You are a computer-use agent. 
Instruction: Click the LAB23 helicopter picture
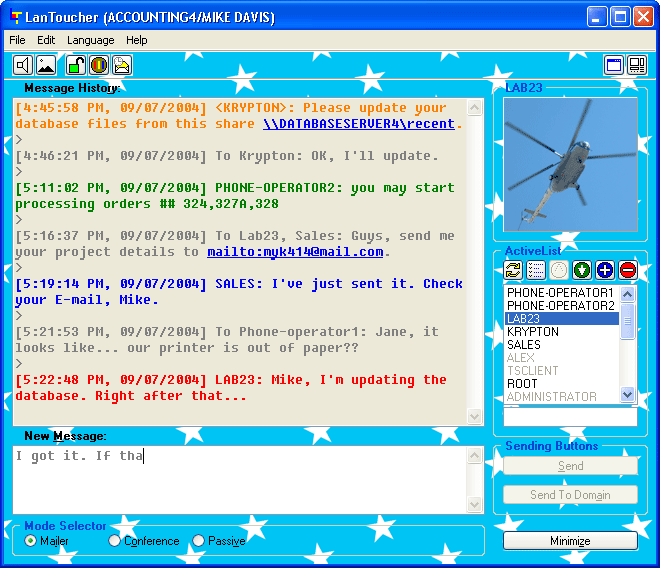[x=570, y=165]
